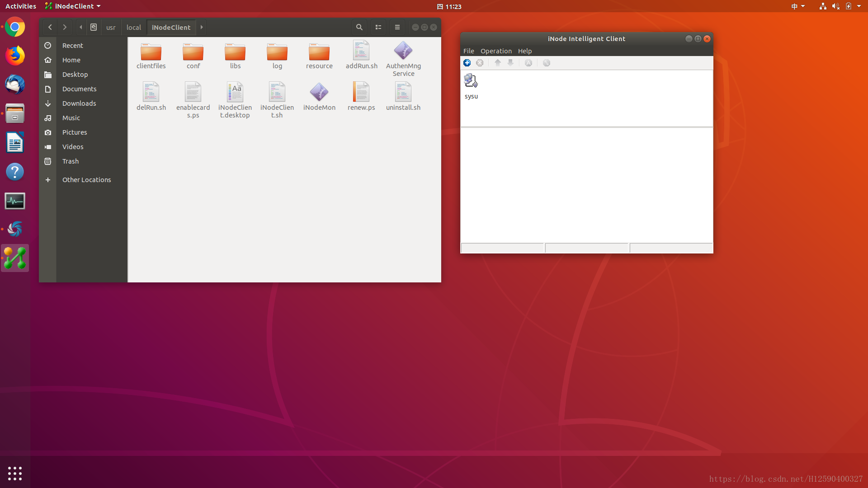868x488 pixels.
Task: Open Other Locations in sidebar
Action: (83, 180)
